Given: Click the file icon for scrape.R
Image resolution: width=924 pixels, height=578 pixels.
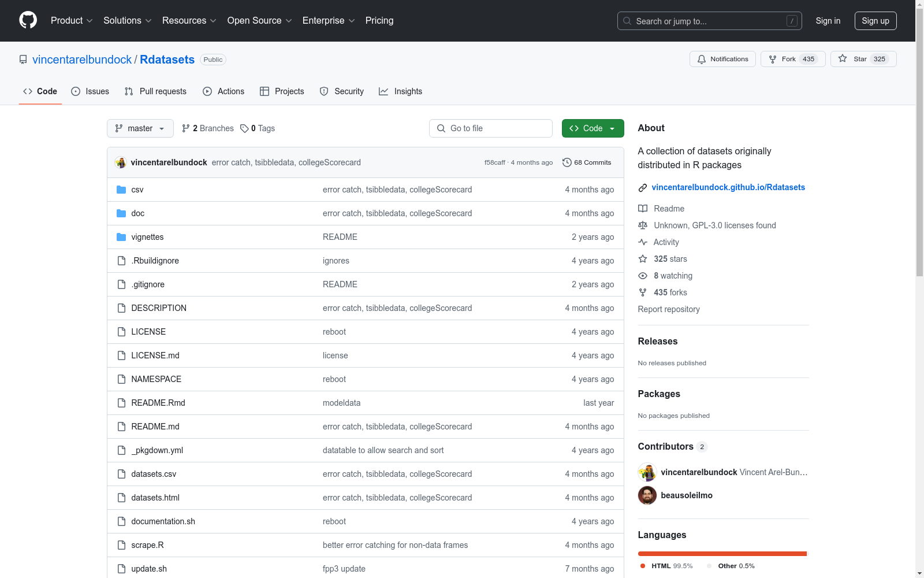Looking at the screenshot, I should tap(121, 545).
